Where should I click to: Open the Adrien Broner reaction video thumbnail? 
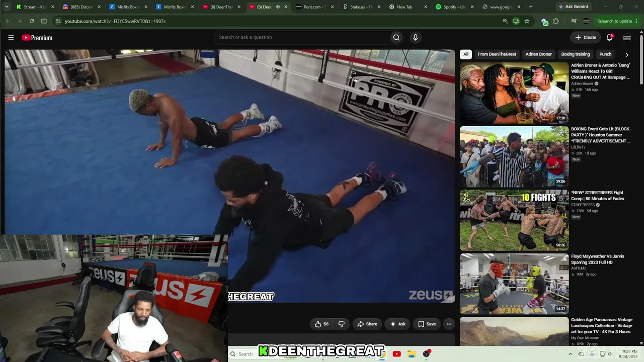(x=514, y=93)
